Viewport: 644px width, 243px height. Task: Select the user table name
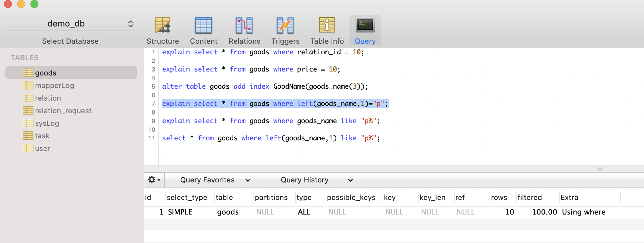coord(43,148)
